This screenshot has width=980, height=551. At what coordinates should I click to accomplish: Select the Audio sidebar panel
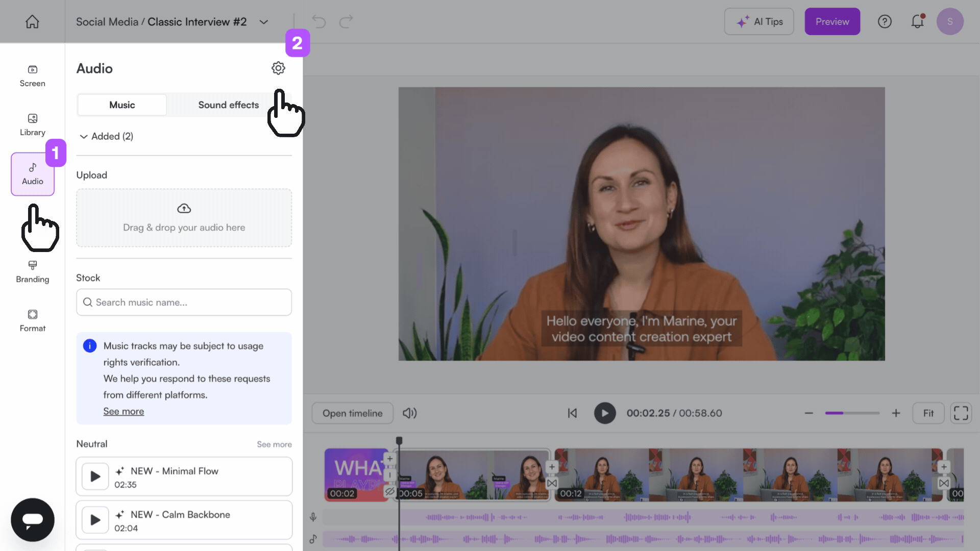[x=32, y=174]
